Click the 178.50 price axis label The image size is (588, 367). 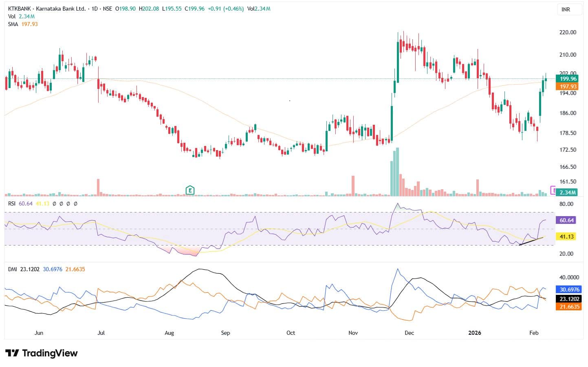(568, 133)
